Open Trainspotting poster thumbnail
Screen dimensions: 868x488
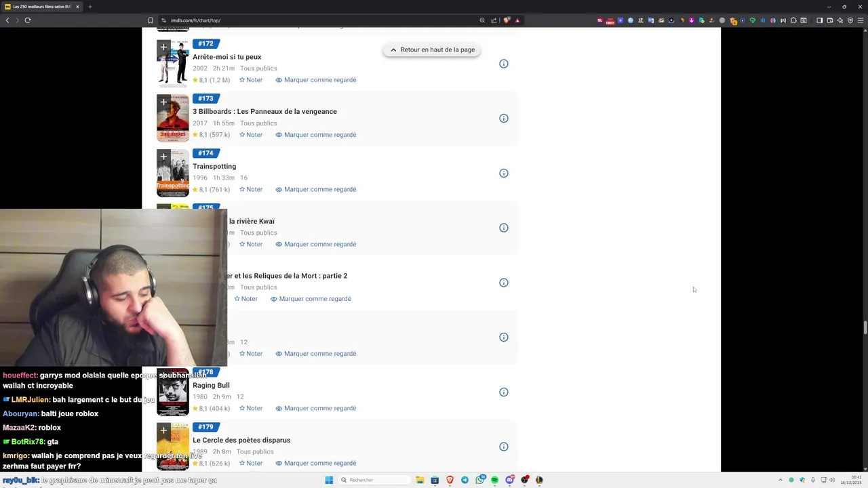coord(173,173)
